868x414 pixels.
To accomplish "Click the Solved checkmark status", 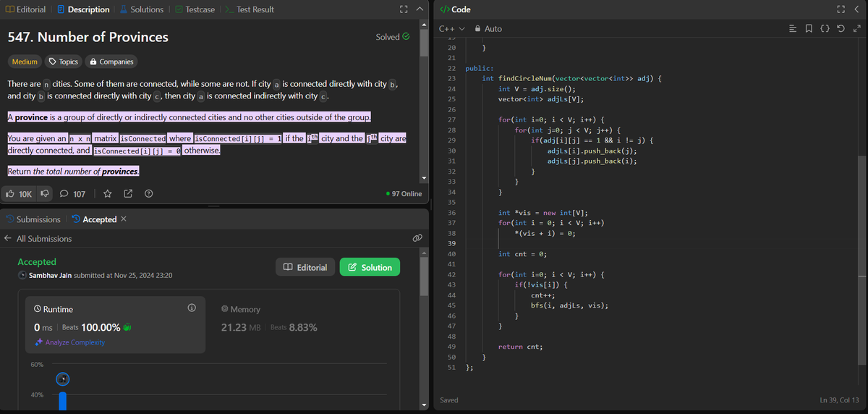I will tap(393, 36).
